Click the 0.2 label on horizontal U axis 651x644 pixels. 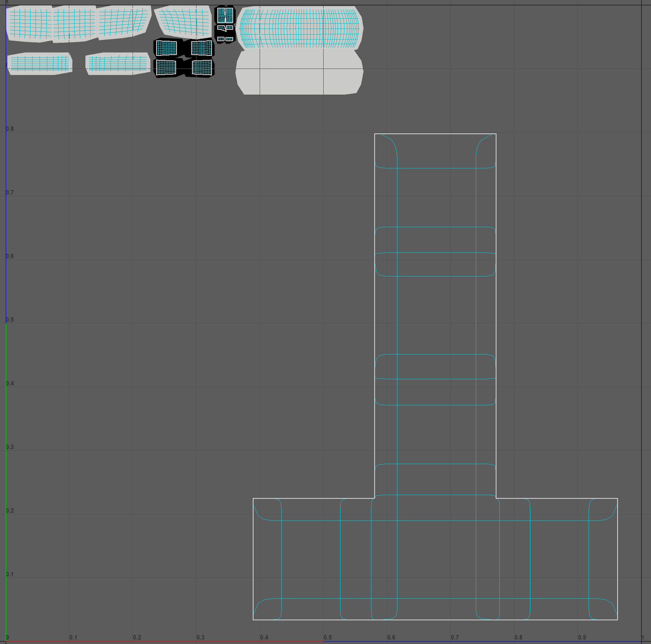[x=137, y=637]
